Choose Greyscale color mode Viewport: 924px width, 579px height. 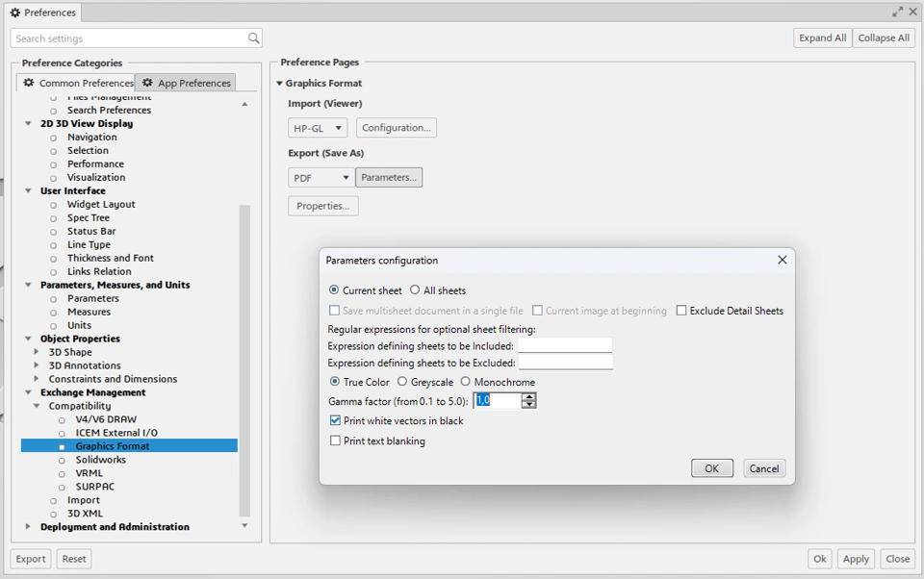tap(402, 382)
